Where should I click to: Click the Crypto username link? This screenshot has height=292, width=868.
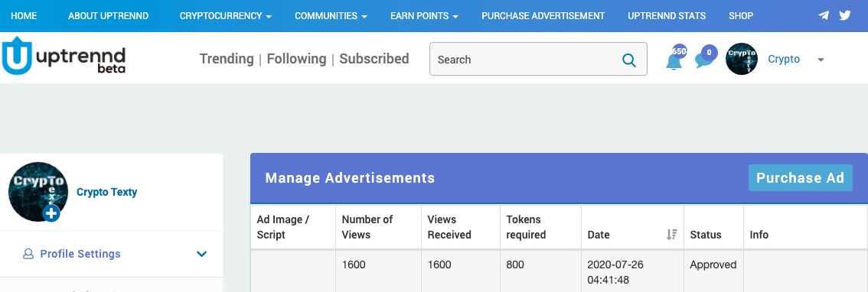coord(784,59)
